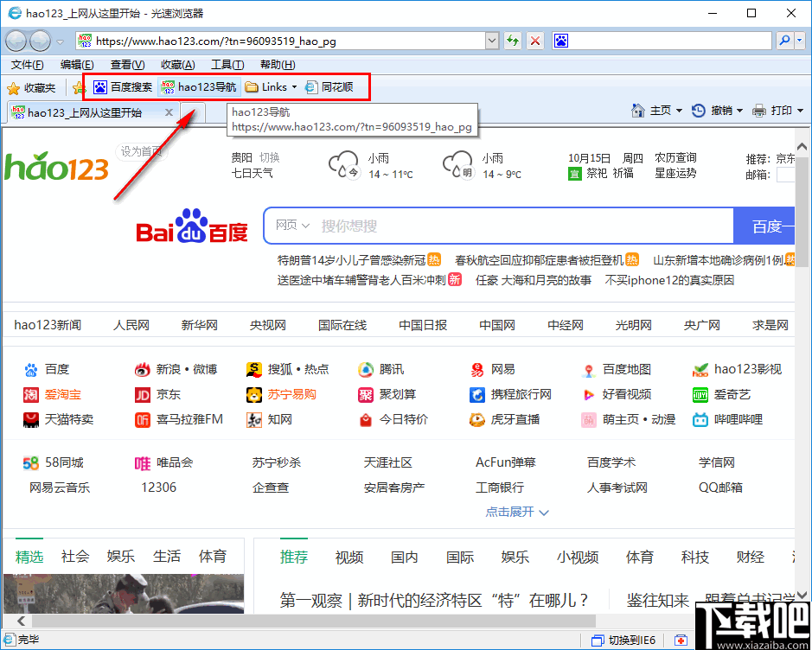Image resolution: width=812 pixels, height=650 pixels.
Task: Refresh the page with green arrows icon
Action: [513, 41]
